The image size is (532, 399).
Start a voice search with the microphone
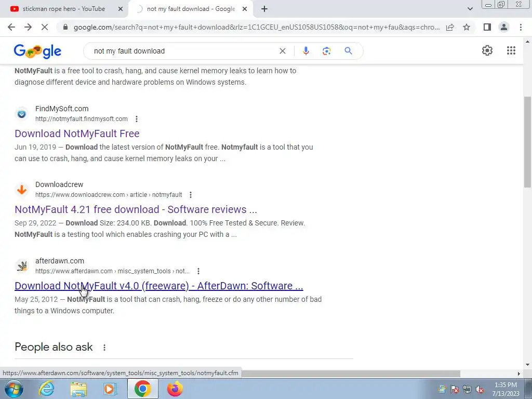tap(305, 51)
